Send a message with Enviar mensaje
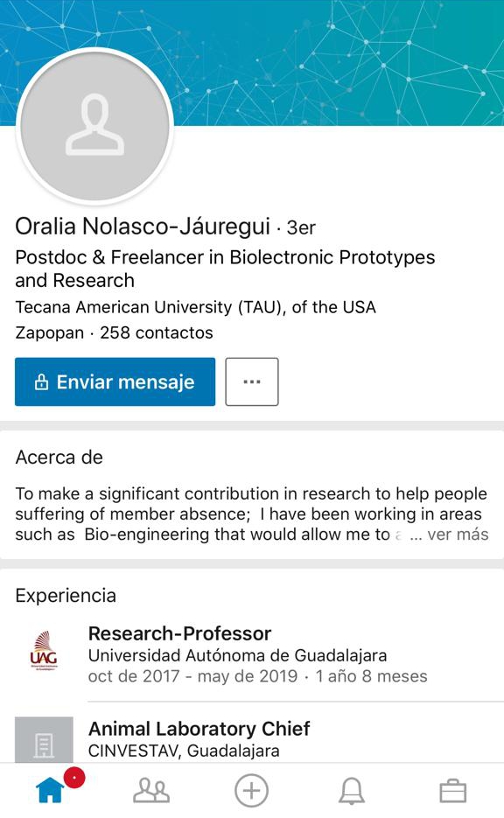The height and width of the screenshot is (818, 504). [x=115, y=381]
